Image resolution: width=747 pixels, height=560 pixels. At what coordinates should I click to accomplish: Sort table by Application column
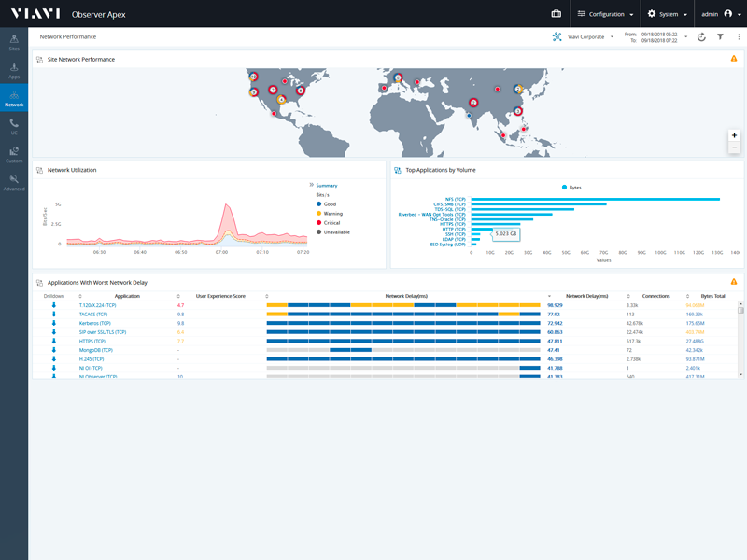[x=127, y=296]
